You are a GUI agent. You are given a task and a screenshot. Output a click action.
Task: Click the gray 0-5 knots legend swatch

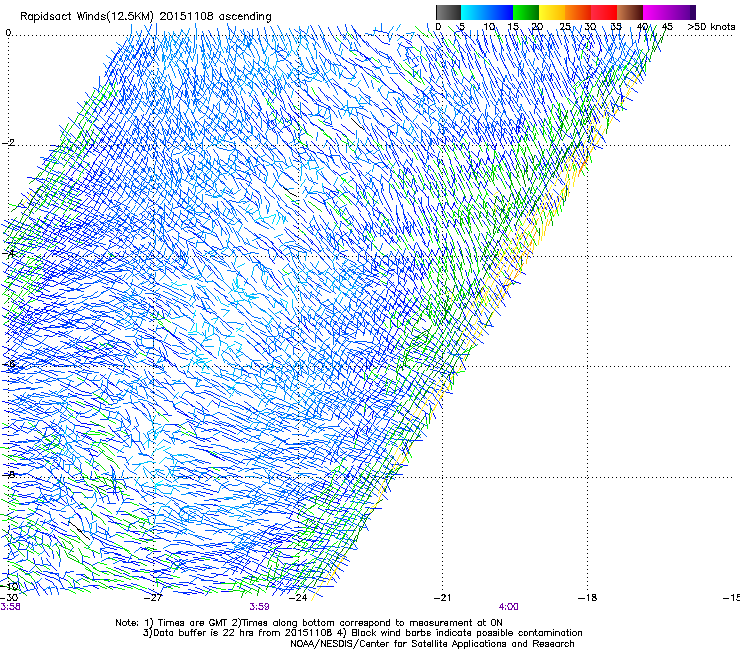[x=448, y=12]
